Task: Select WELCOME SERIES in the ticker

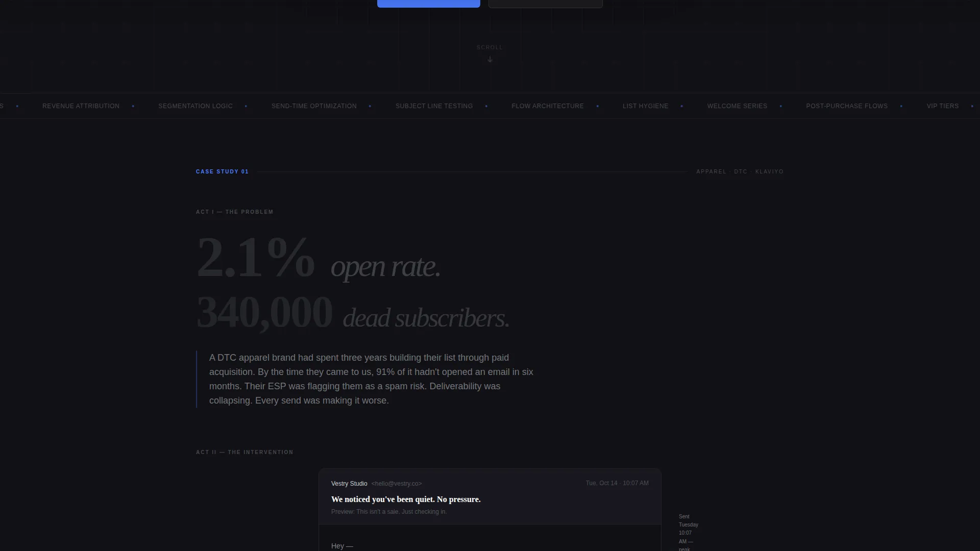Action: click(737, 106)
